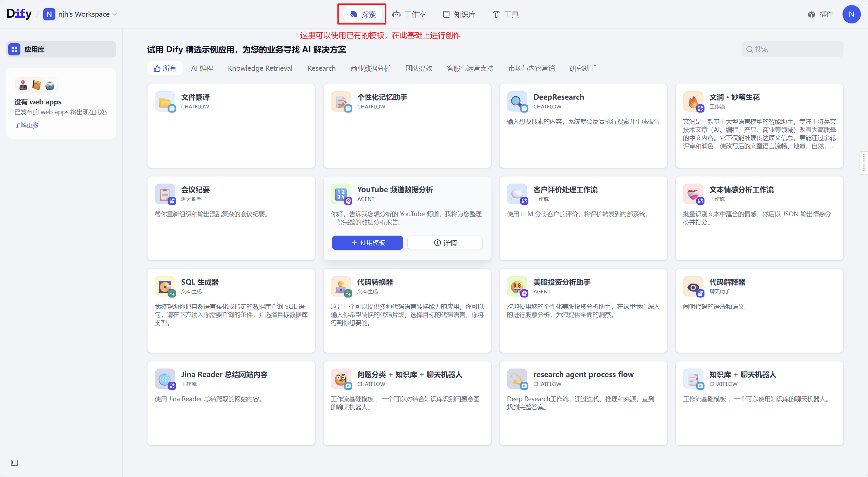Filter by Knowledge Retrieval category

tap(260, 68)
